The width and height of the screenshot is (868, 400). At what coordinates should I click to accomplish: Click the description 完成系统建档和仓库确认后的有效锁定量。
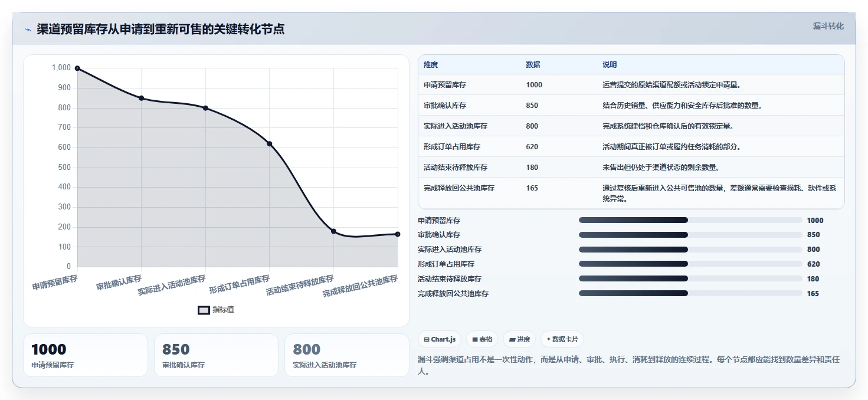click(x=668, y=126)
